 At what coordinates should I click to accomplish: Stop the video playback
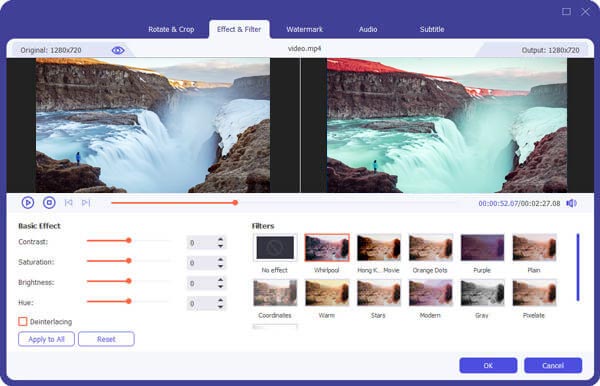[49, 202]
